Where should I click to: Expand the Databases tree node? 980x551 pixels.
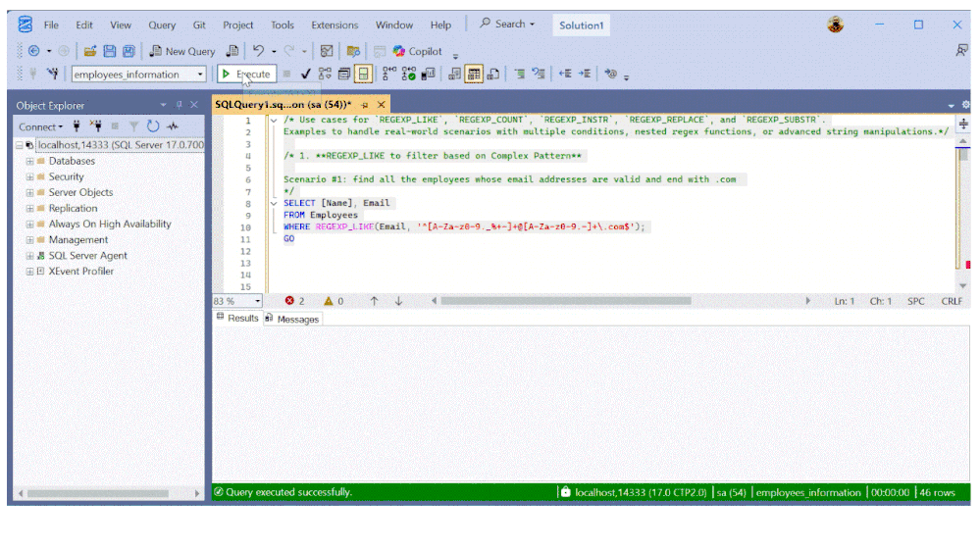tap(29, 161)
